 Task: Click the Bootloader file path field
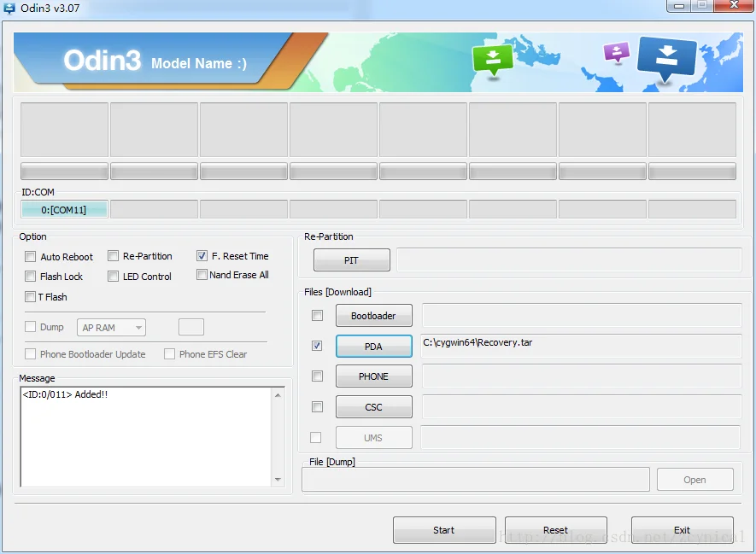pos(582,316)
